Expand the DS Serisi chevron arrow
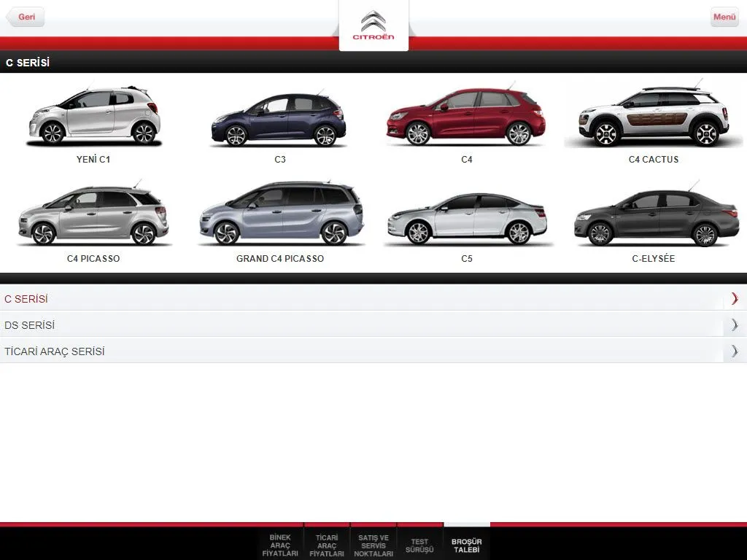This screenshot has height=560, width=747. tap(735, 324)
